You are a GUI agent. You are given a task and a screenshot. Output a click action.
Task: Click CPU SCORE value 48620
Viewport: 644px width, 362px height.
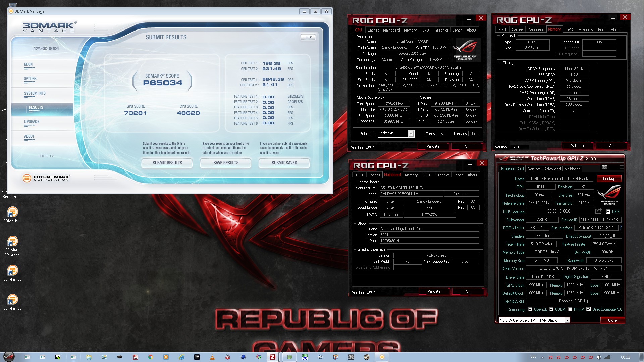point(188,113)
